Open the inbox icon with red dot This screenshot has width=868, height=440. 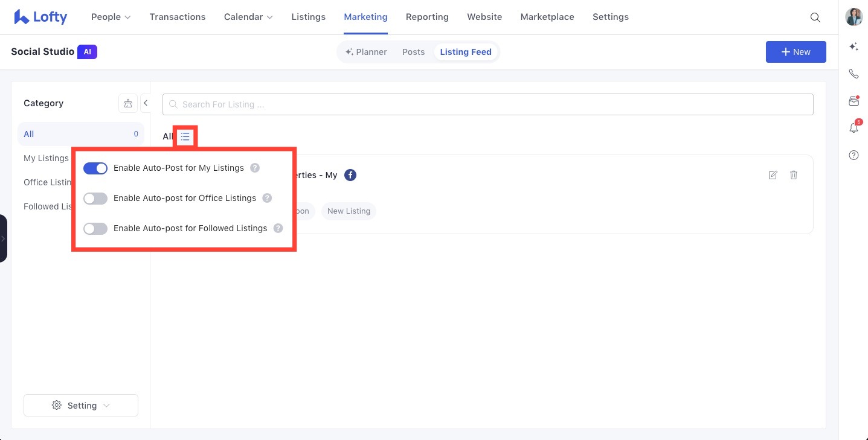pyautogui.click(x=854, y=100)
